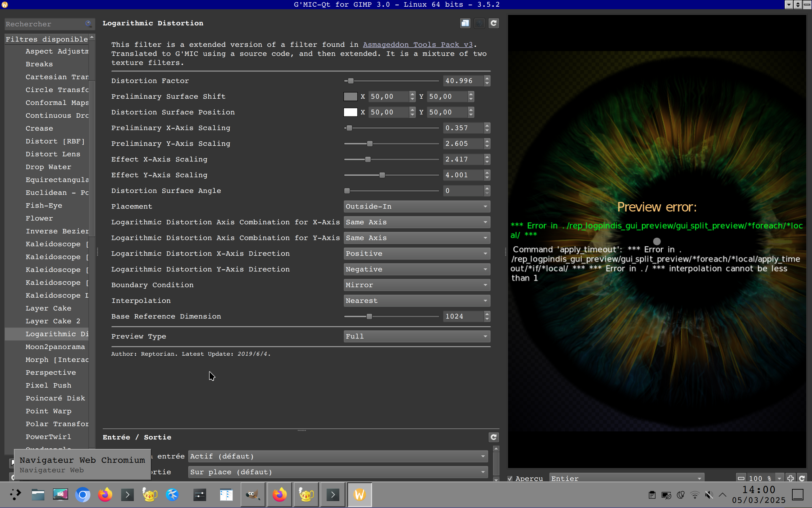This screenshot has width=812, height=508.
Task: Expand the Interpolation Nearest dropdown
Action: tap(417, 301)
